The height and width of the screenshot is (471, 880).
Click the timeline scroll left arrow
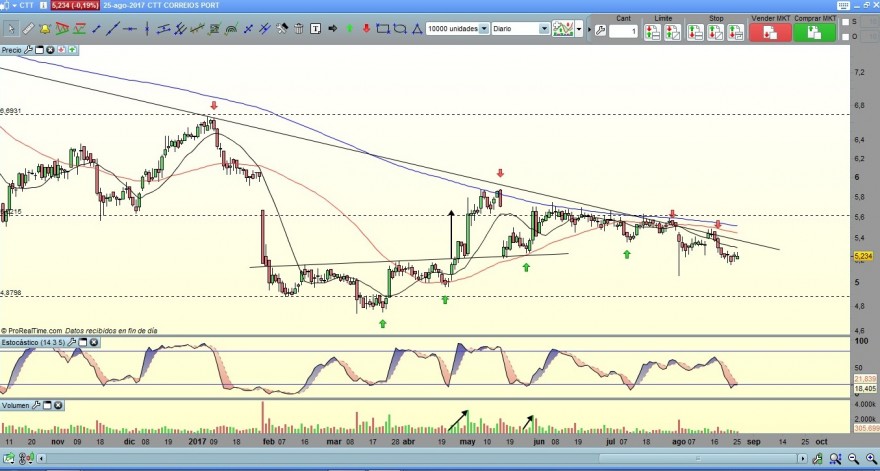tap(42, 458)
